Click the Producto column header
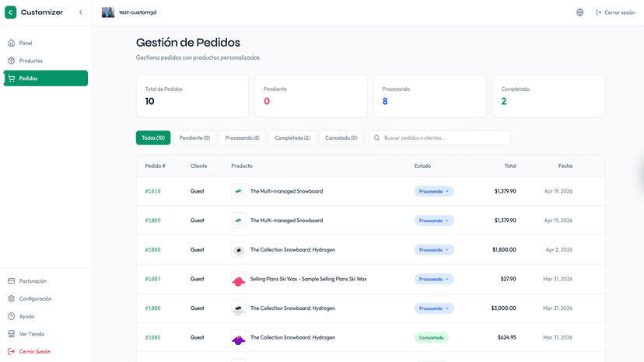Viewport: 644px width, 362px height. click(x=242, y=165)
